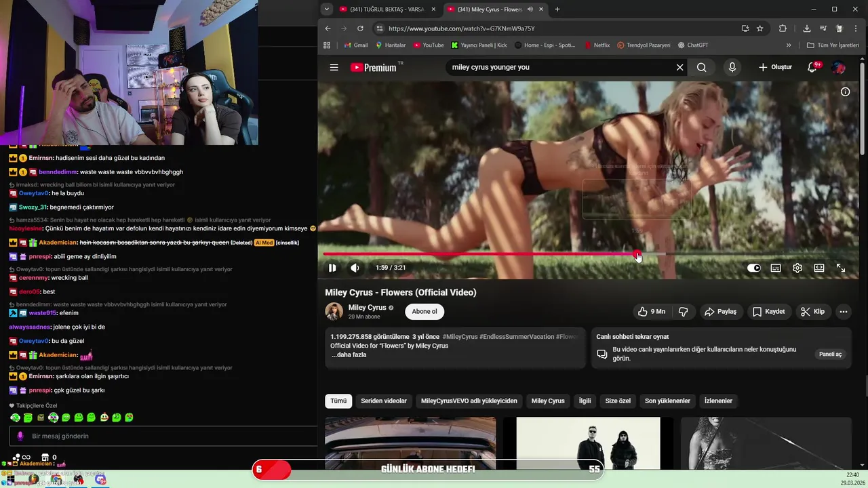Go back in Chrome
Screen dimensions: 868x488
tap(328, 28)
